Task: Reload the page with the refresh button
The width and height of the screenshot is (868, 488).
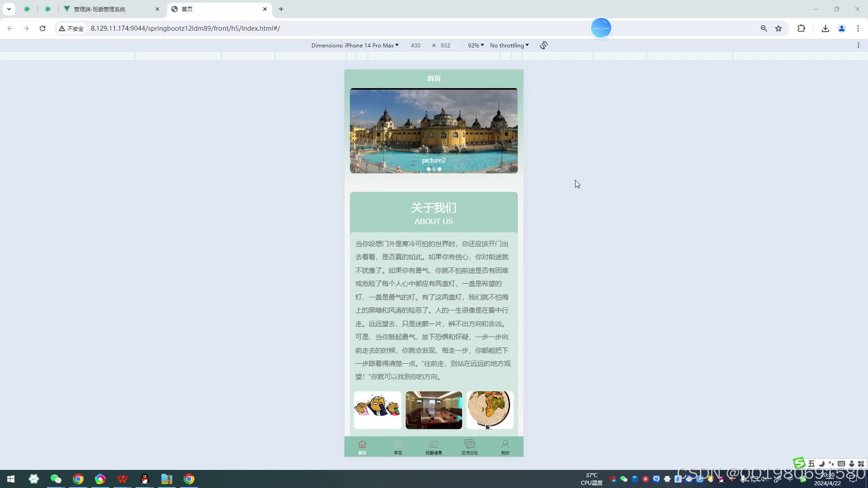Action: tap(42, 28)
